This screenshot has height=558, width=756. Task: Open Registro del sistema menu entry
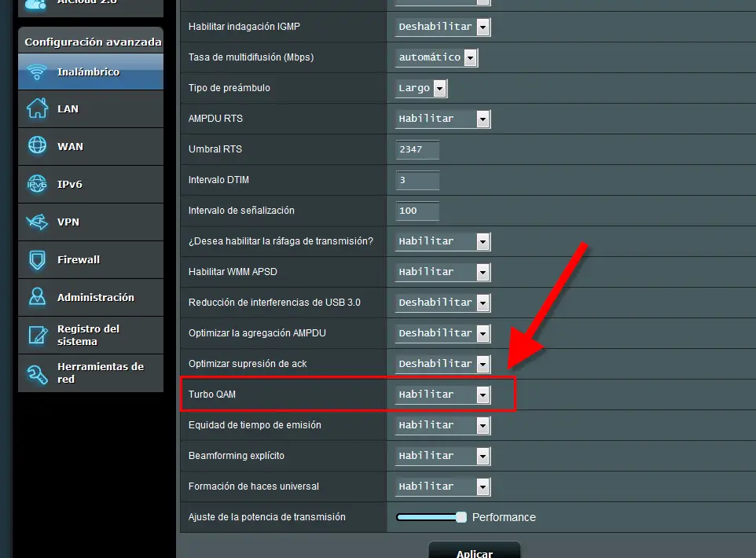pos(90,335)
